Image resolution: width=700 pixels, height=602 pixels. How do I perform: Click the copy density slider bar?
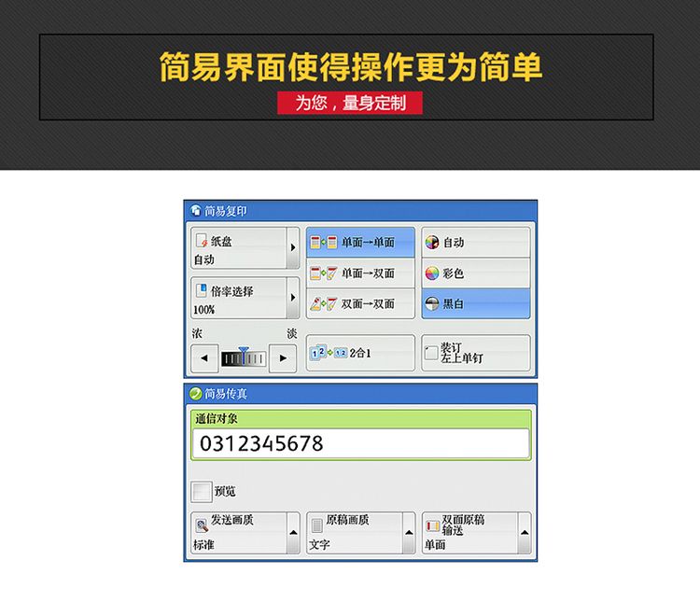tap(244, 358)
